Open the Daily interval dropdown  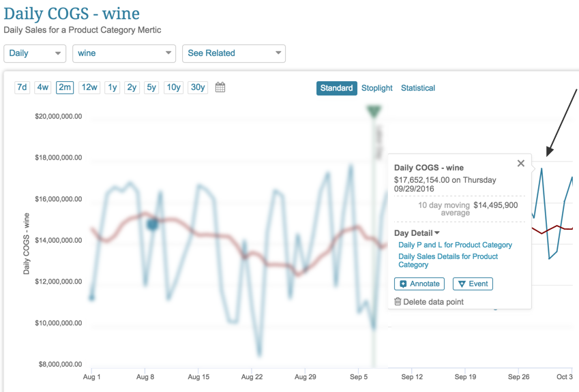pyautogui.click(x=35, y=53)
